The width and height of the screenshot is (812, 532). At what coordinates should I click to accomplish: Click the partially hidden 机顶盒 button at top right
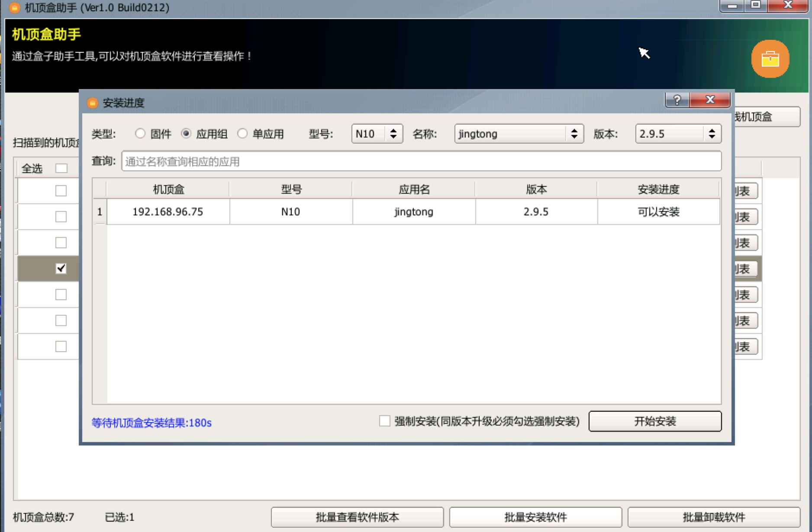(767, 117)
